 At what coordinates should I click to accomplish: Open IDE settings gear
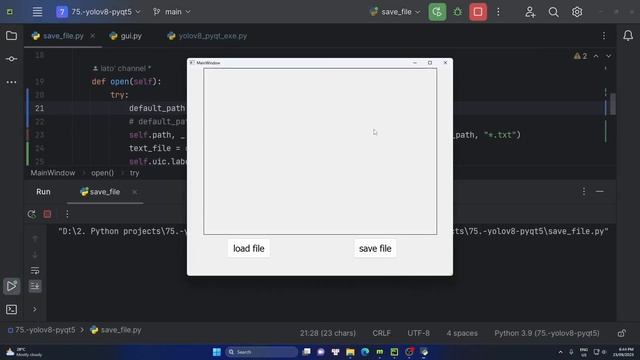pyautogui.click(x=577, y=12)
